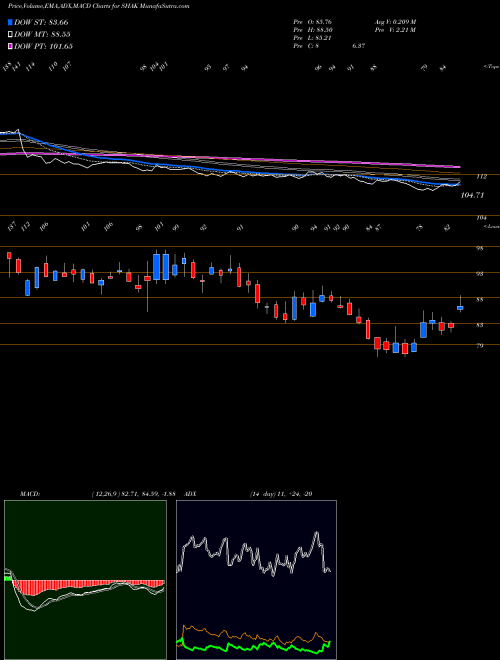The image size is (500, 660).
Task: Click the 79 price axis label
Action: click(x=479, y=346)
